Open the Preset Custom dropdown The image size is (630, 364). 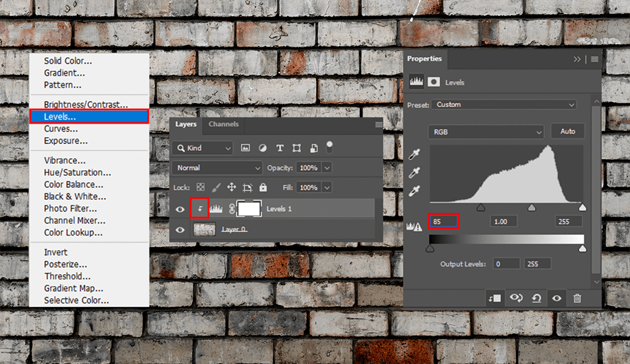[504, 105]
